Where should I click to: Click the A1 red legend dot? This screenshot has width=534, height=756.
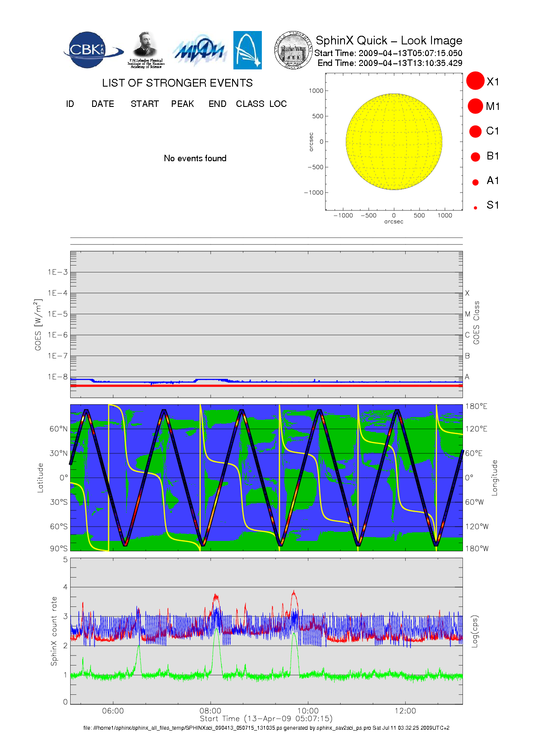pyautogui.click(x=475, y=182)
